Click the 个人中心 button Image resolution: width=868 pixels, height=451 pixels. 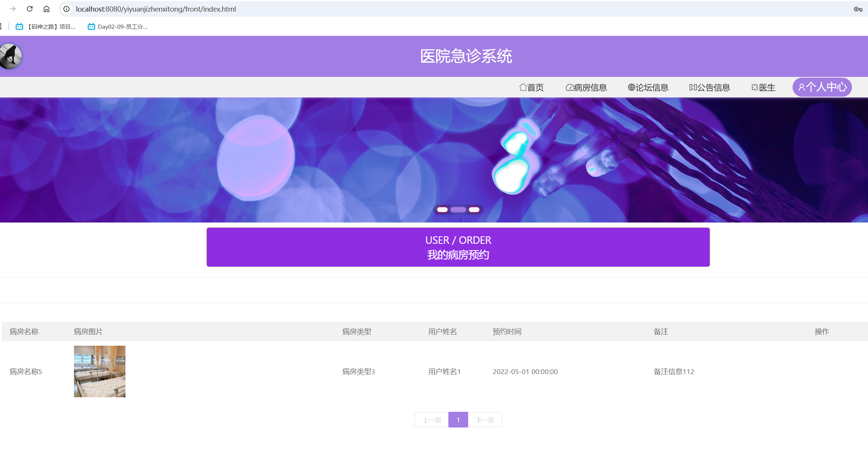point(822,87)
